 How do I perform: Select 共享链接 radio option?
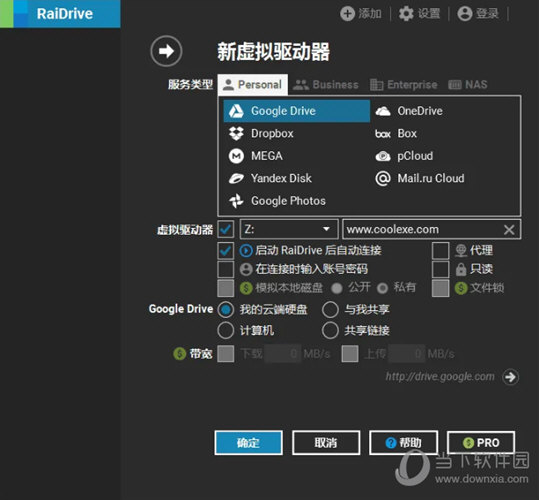(x=330, y=330)
